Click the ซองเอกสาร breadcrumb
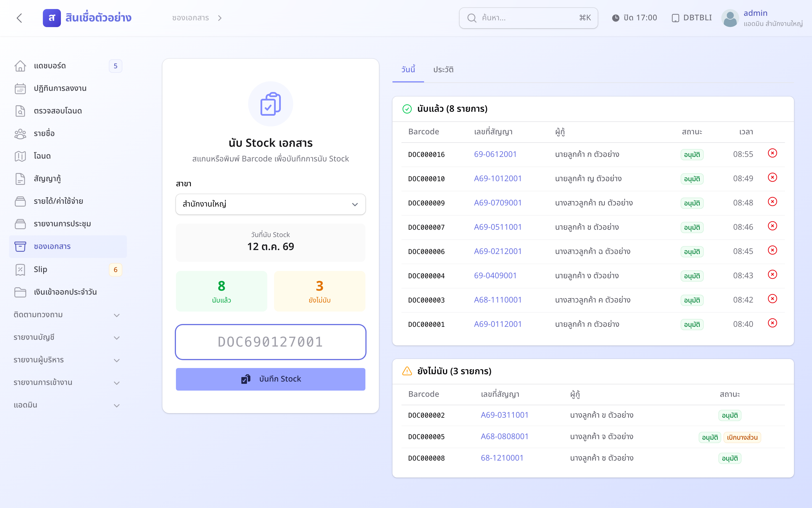The width and height of the screenshot is (812, 508). pyautogui.click(x=190, y=18)
